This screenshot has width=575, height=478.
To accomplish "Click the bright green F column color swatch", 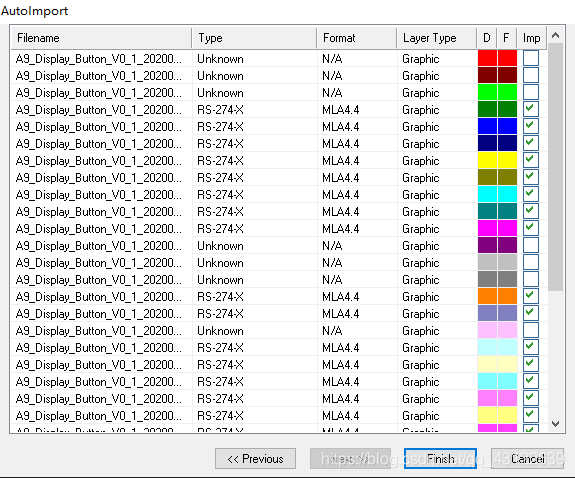I will point(508,92).
